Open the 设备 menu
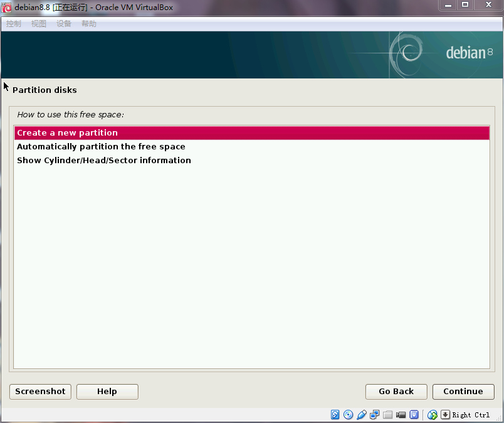This screenshot has height=423, width=504. point(64,24)
